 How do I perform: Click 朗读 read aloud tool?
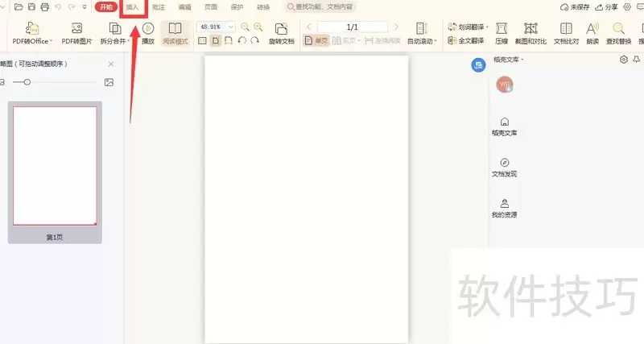pyautogui.click(x=592, y=33)
